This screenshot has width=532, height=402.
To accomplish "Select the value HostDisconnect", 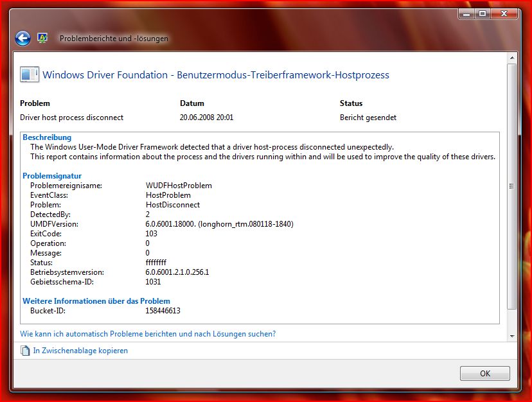I will point(172,205).
